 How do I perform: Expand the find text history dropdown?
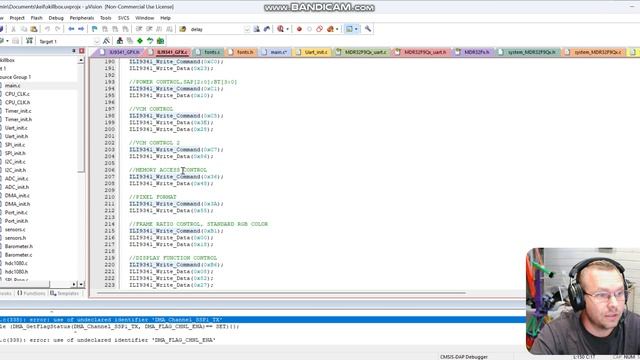pos(247,29)
